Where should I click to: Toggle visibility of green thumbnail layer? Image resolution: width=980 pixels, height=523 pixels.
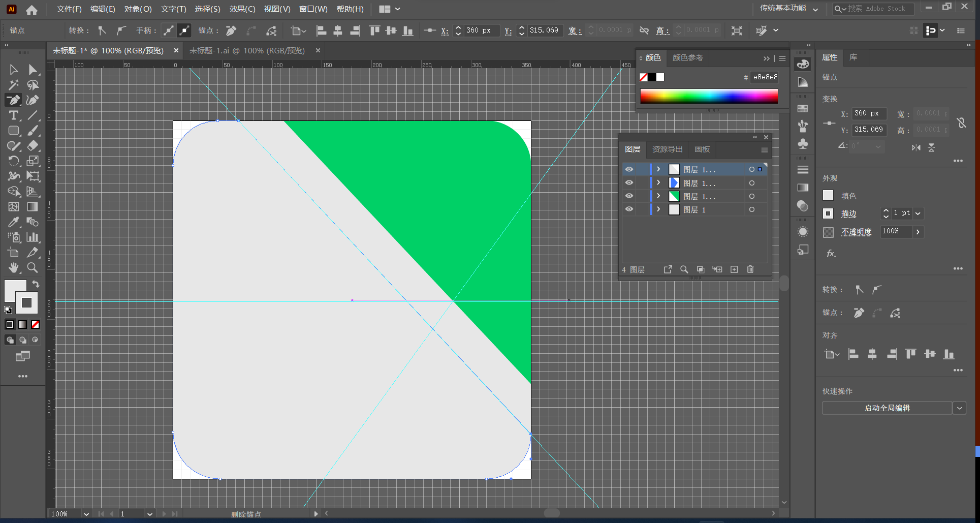click(629, 196)
